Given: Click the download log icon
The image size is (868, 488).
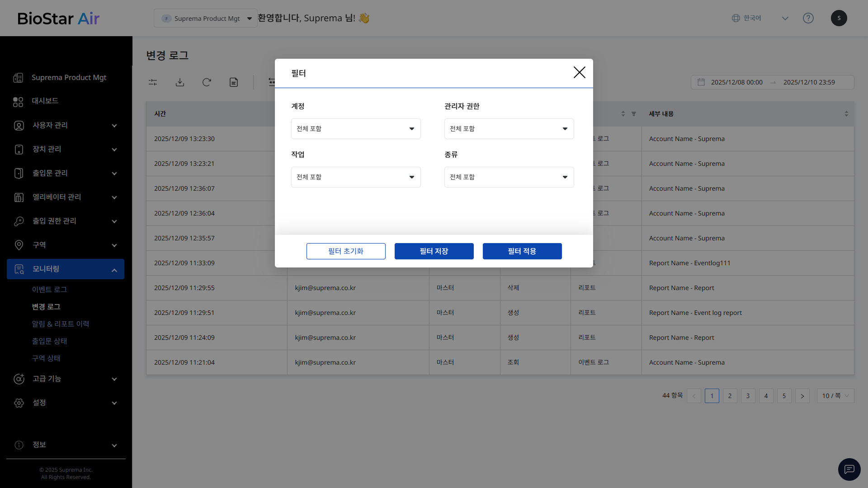Looking at the screenshot, I should click(x=180, y=82).
